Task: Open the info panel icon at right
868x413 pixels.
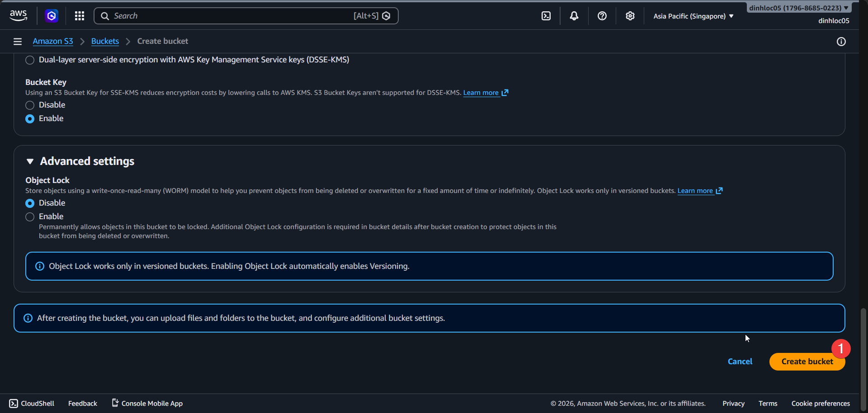Action: click(x=841, y=42)
